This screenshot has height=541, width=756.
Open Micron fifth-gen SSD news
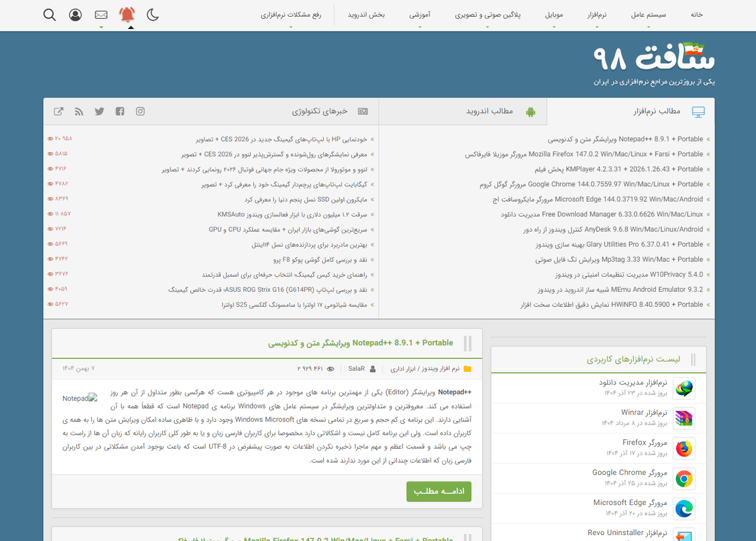(x=306, y=199)
